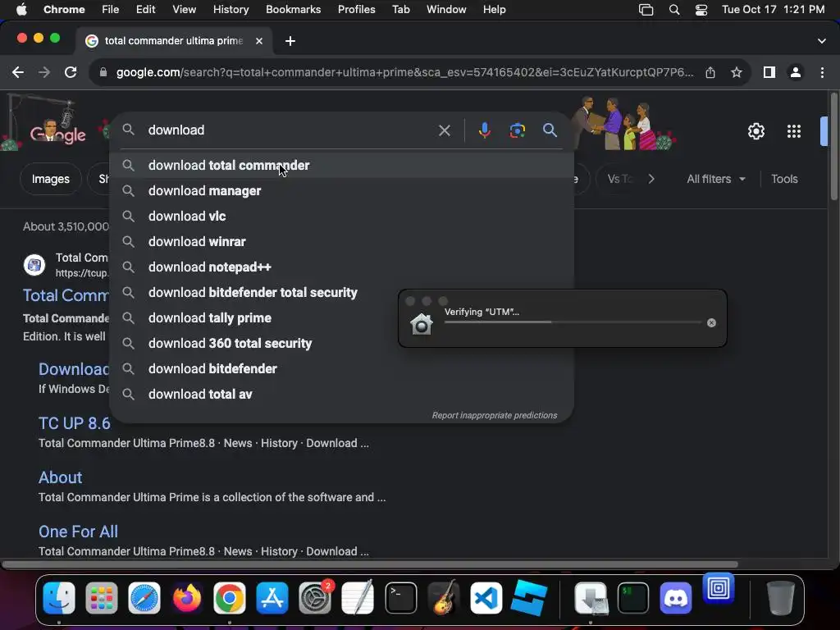
Task: Open the About sitelink
Action: coord(61,477)
